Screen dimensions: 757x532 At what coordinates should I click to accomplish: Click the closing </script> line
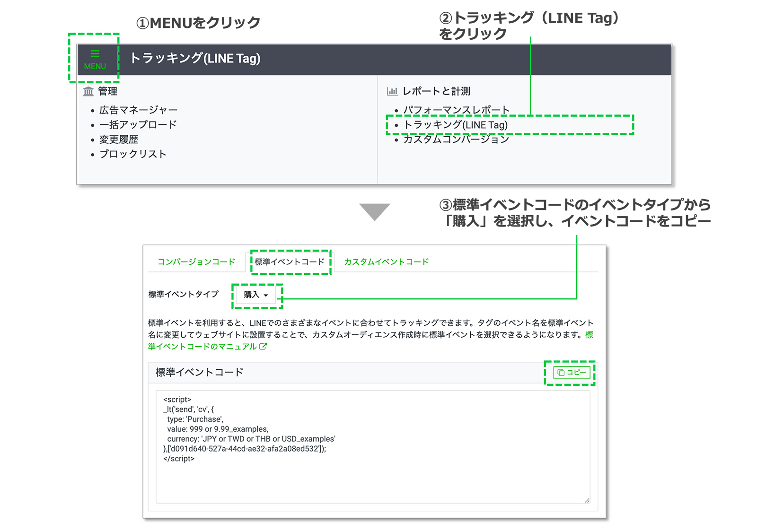[x=179, y=459]
